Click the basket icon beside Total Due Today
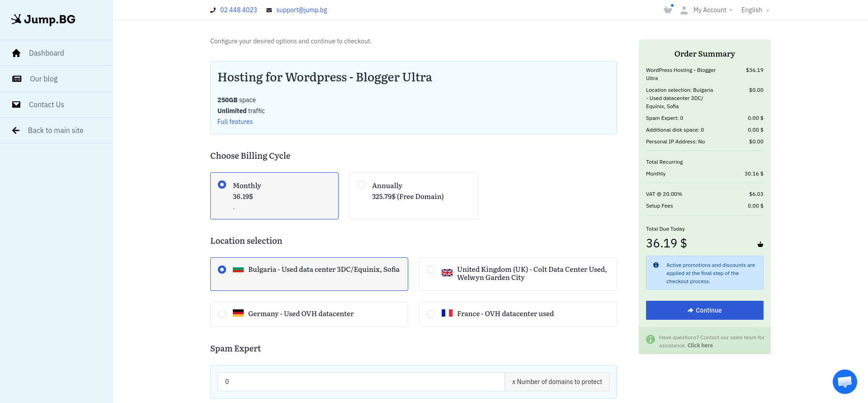The image size is (868, 403). coord(760,244)
